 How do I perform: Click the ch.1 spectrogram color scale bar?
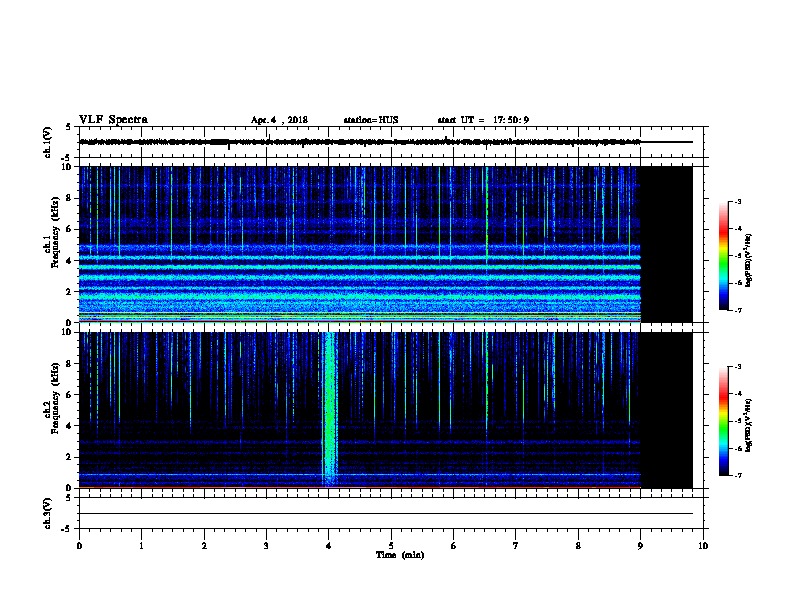click(x=724, y=256)
